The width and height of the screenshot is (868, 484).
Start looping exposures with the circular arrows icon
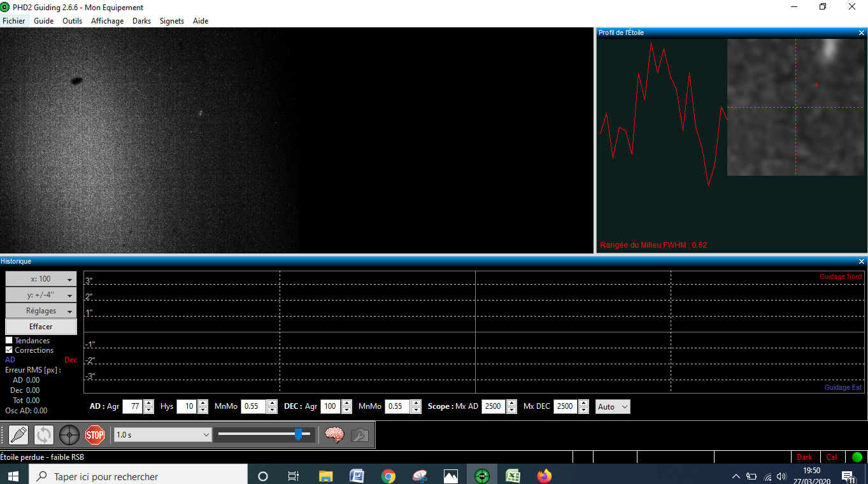tap(44, 435)
